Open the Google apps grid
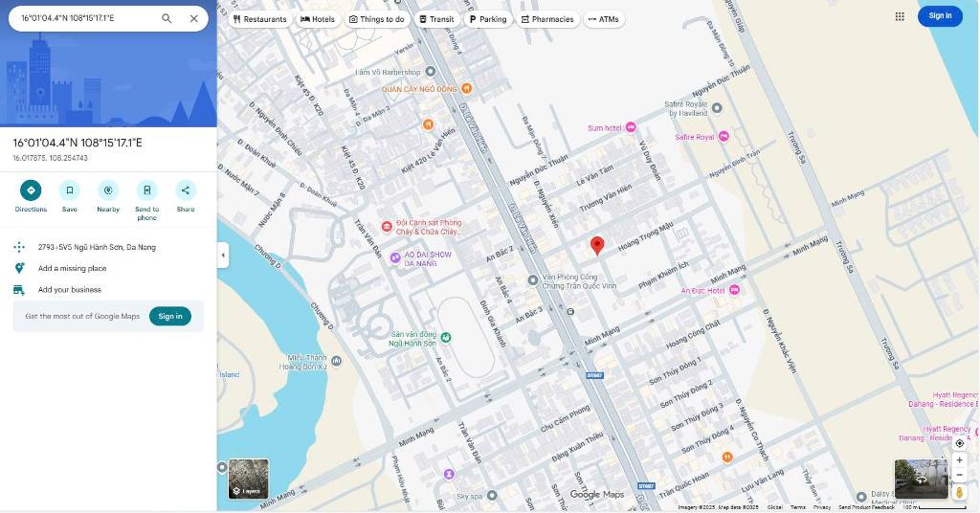980x513 pixels. [x=900, y=16]
